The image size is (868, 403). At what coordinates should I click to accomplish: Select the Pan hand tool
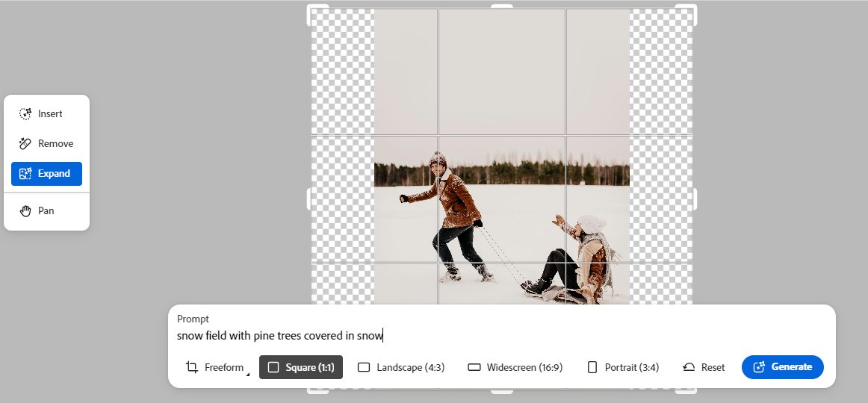[x=46, y=210]
